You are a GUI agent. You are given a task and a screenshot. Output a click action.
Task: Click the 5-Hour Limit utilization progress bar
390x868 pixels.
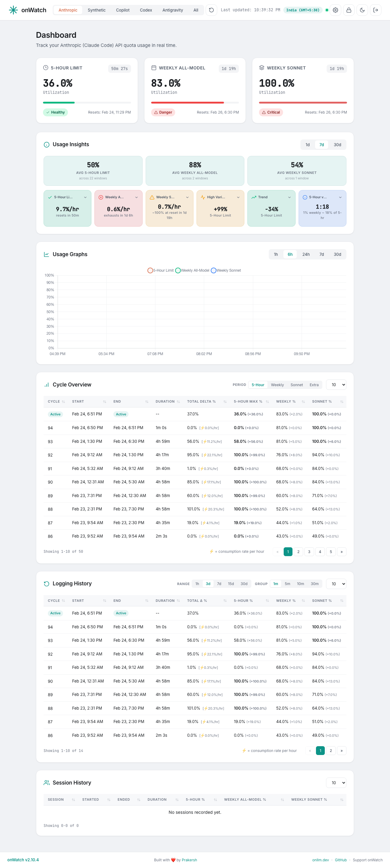(87, 102)
